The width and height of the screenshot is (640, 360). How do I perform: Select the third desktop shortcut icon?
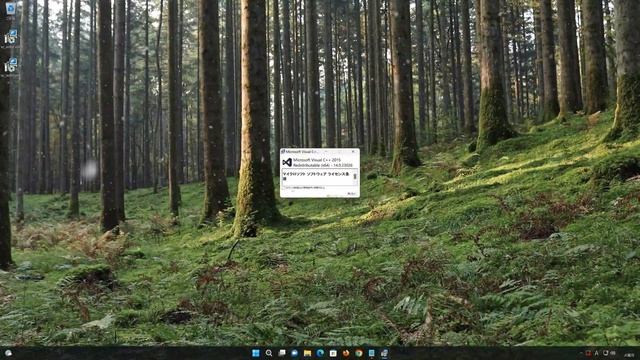click(x=10, y=65)
